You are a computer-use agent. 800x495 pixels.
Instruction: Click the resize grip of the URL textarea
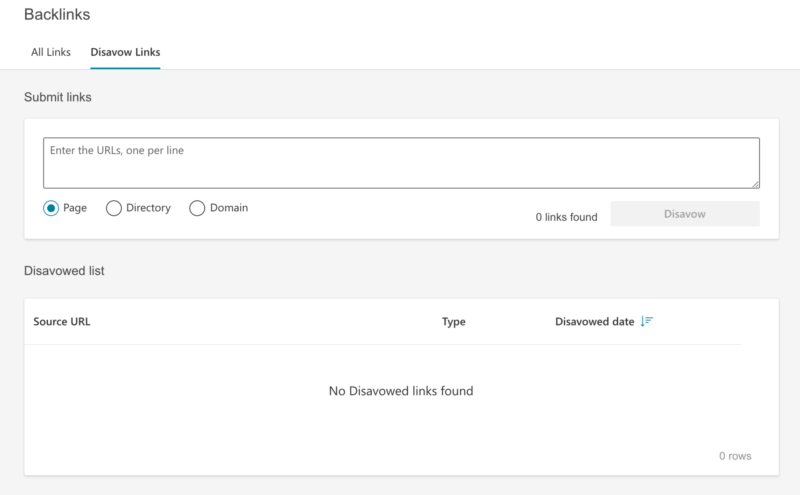[755, 184]
